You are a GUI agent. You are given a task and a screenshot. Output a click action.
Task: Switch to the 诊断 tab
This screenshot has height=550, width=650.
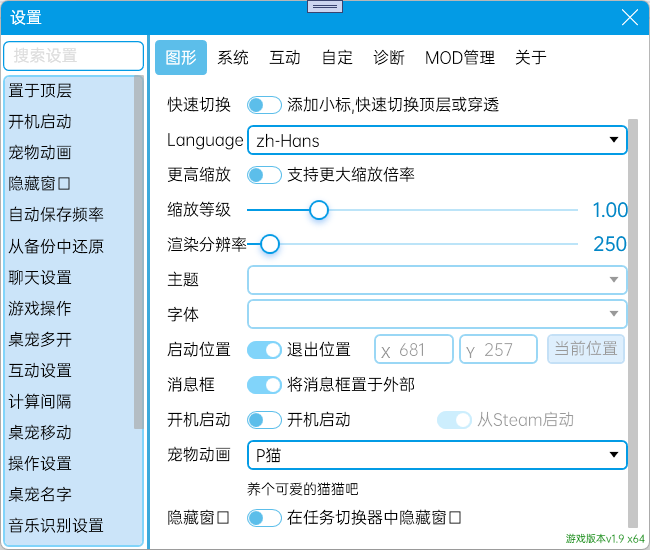[389, 58]
